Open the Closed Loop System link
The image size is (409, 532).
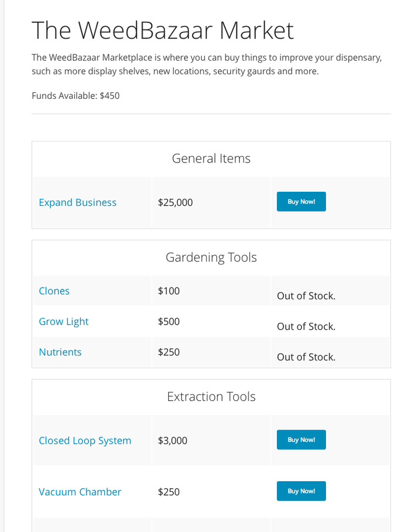pyautogui.click(x=85, y=441)
